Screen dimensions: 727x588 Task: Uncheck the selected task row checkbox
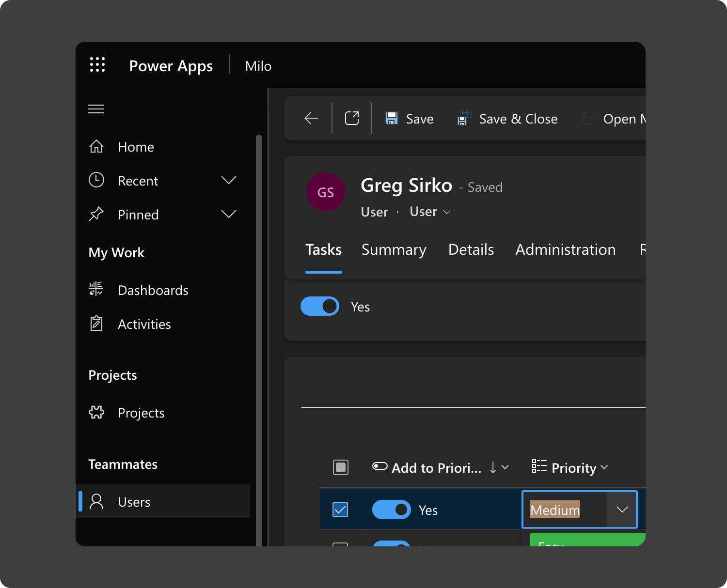[x=340, y=510]
